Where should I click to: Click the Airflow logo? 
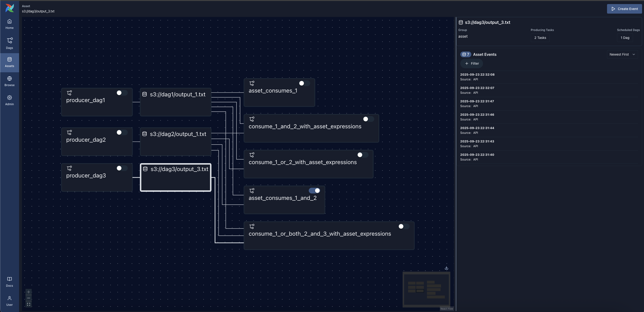(x=9, y=8)
